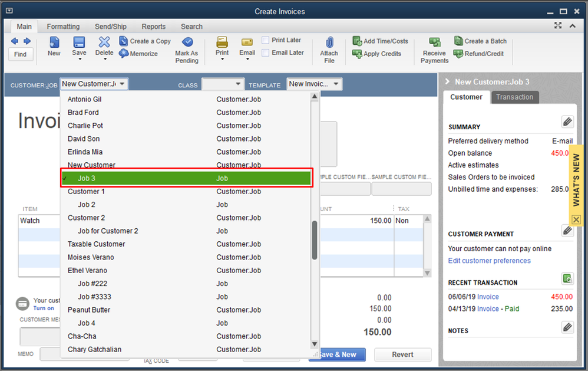Viewport: 588px width, 371px height.
Task: Click Create a Batch
Action: (480, 41)
